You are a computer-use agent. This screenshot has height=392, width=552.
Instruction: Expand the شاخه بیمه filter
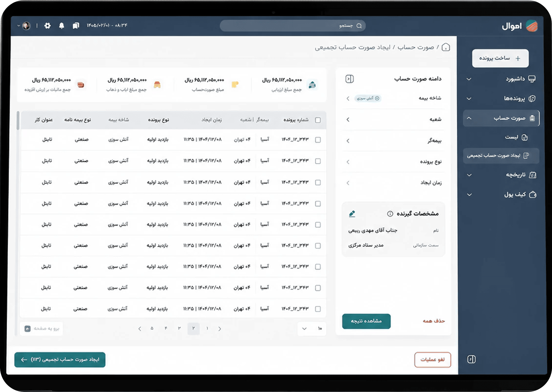pos(348,98)
